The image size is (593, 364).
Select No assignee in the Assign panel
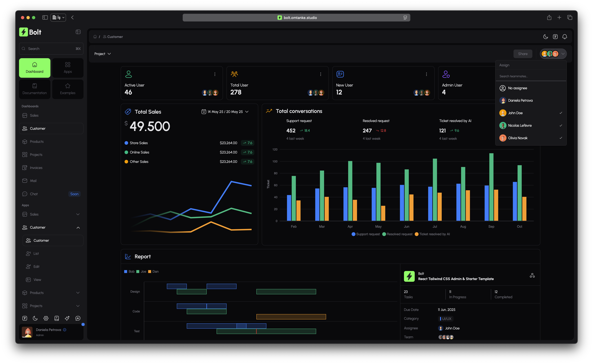click(x=518, y=88)
